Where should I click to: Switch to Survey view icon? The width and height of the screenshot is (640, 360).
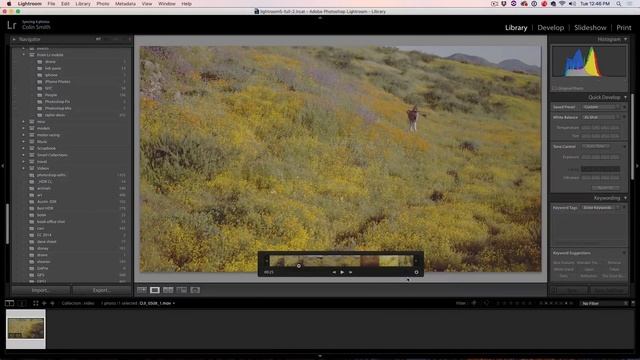click(x=182, y=290)
